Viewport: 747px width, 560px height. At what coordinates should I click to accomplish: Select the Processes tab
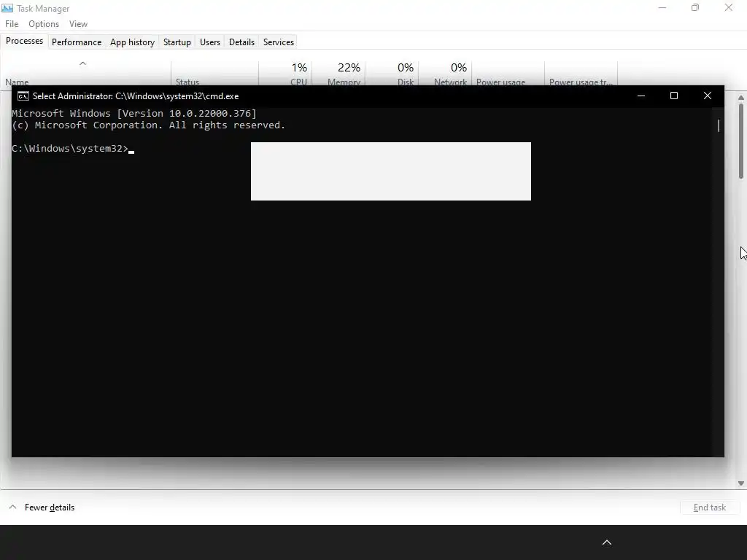tap(24, 41)
